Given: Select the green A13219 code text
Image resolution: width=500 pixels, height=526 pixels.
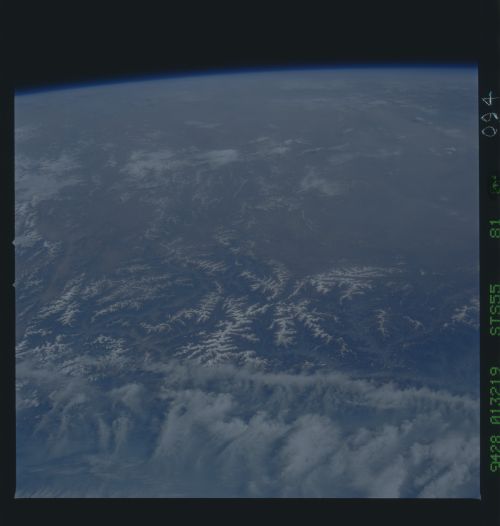Looking at the screenshot, I should click(495, 396).
